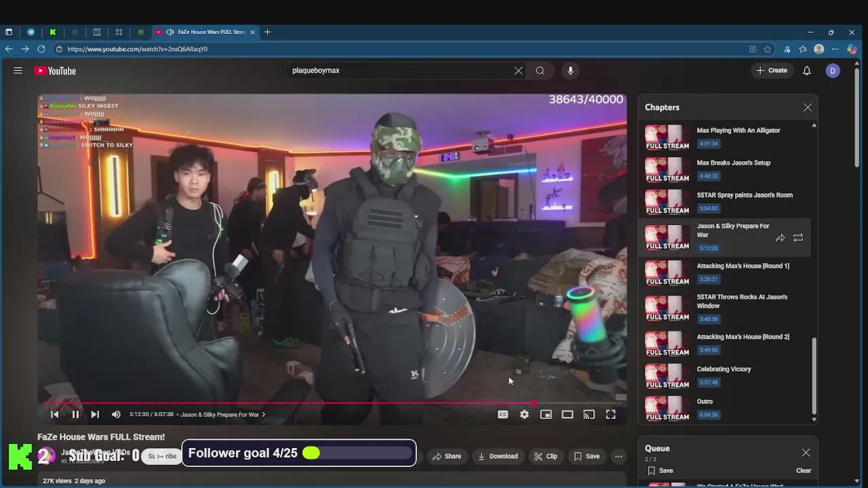Go forward in the browser
The width and height of the screenshot is (868, 488).
pos(25,49)
